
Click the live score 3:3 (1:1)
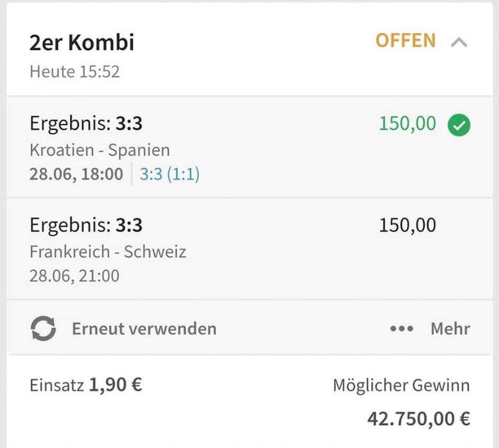(x=169, y=175)
